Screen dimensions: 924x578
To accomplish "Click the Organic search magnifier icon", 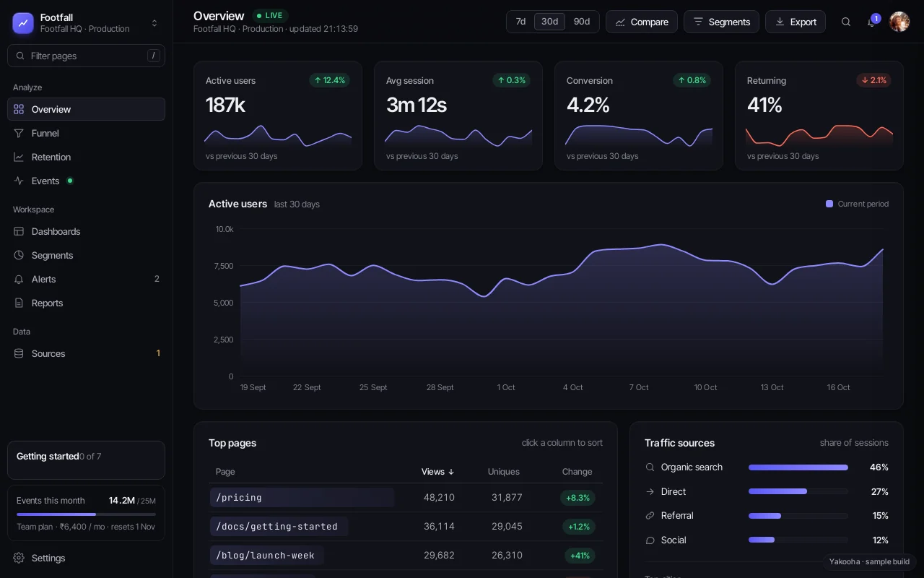I will [x=650, y=467].
